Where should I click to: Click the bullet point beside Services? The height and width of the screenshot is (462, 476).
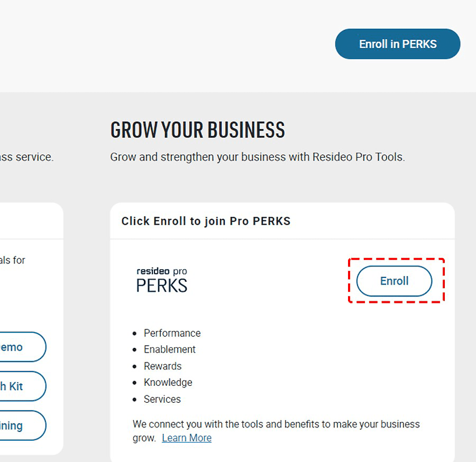pos(135,399)
